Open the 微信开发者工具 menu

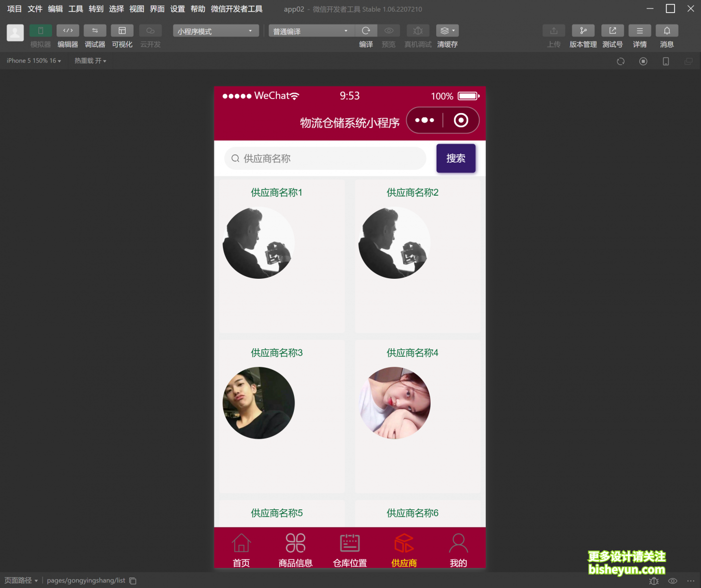[x=237, y=9]
